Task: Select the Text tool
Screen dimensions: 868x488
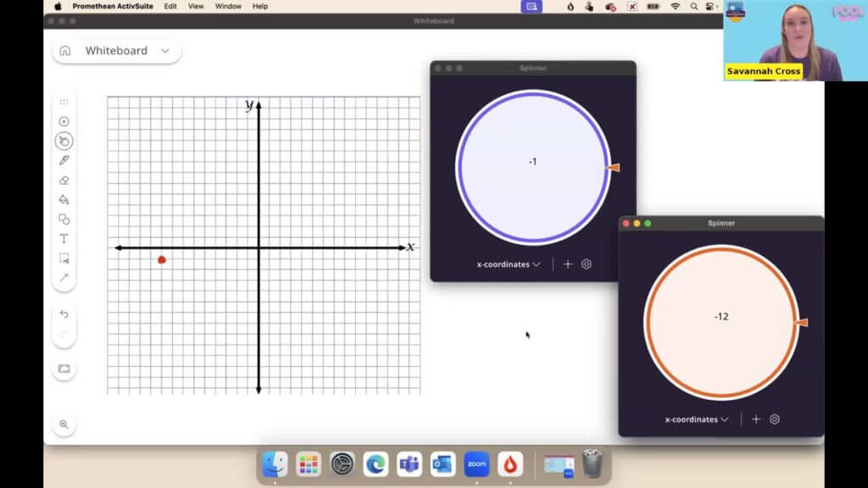Action: 64,239
